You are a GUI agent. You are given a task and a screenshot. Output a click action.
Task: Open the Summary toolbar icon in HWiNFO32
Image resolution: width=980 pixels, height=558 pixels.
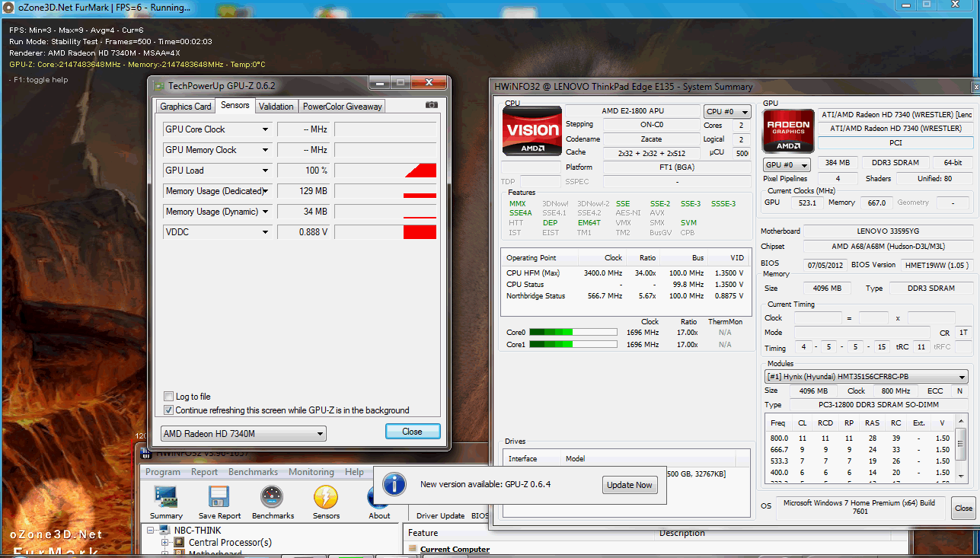tap(166, 498)
